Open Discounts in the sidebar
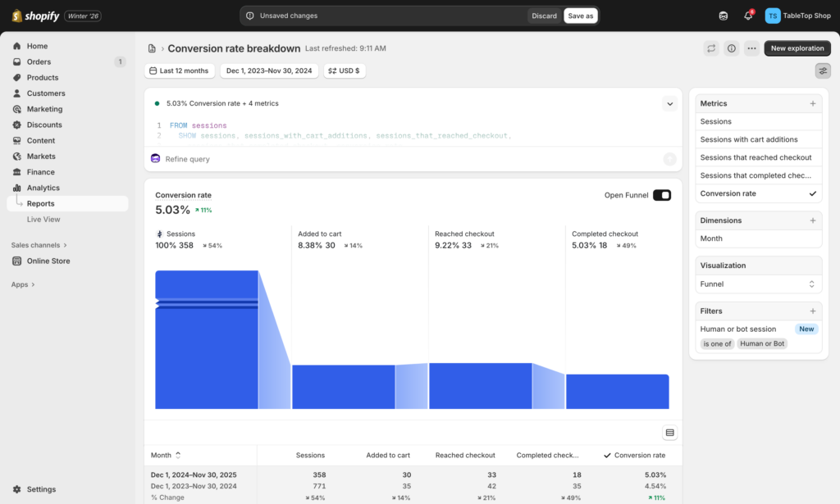Viewport: 840px width, 504px height. point(67,125)
